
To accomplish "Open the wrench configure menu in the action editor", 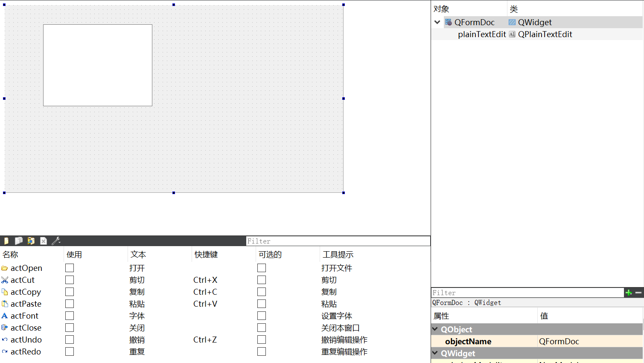I will 56,241.
